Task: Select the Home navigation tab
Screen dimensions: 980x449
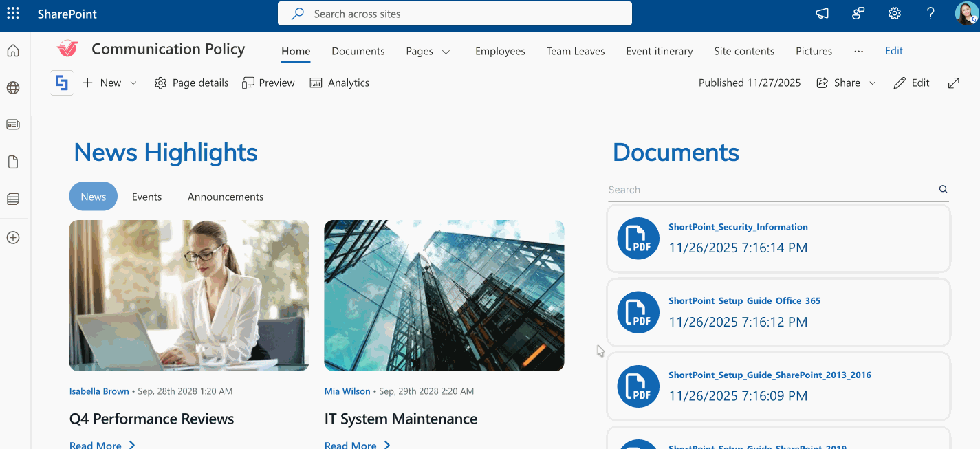Action: click(296, 51)
